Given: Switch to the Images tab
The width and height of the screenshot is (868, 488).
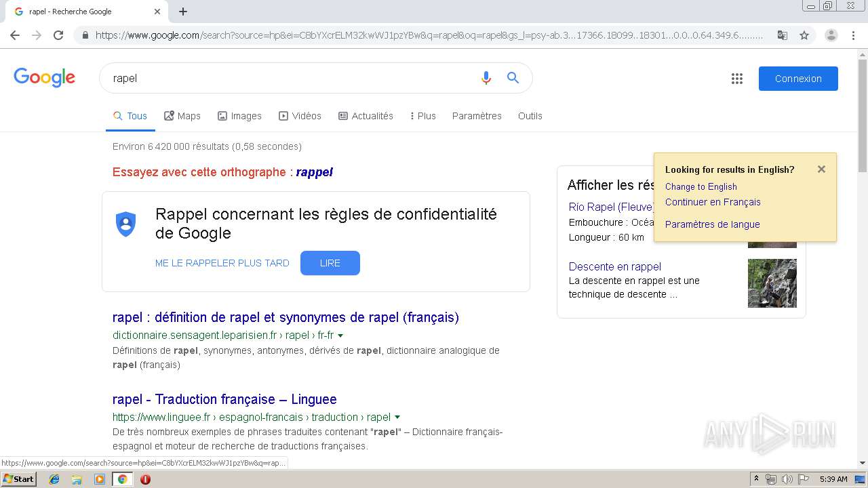Looking at the screenshot, I should tap(239, 116).
